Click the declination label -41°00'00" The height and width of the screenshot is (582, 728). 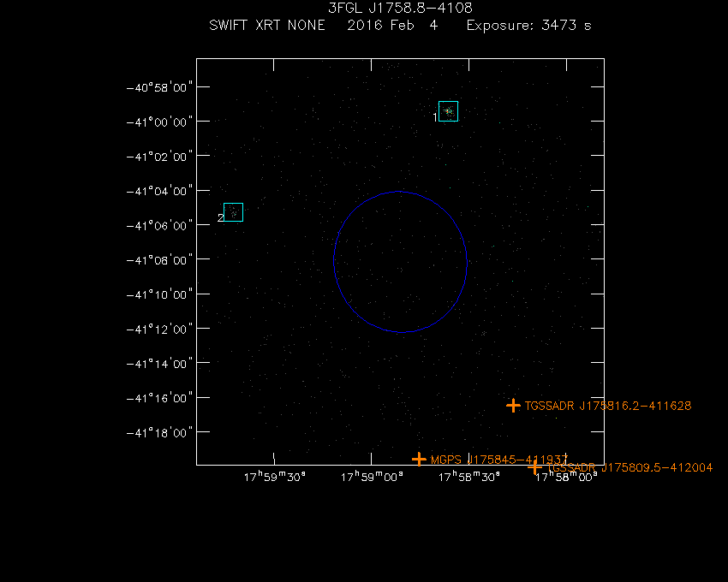(159, 122)
